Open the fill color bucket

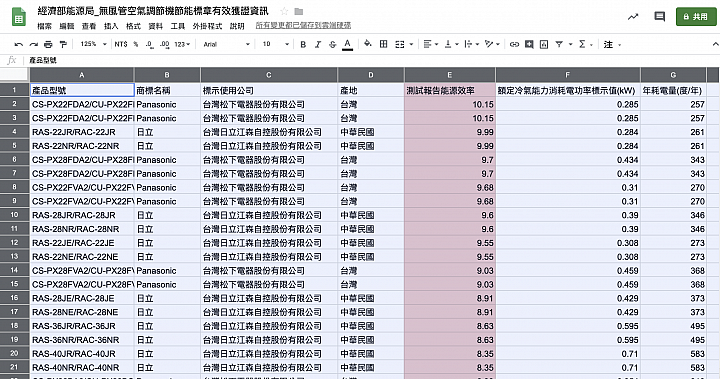tap(368, 44)
